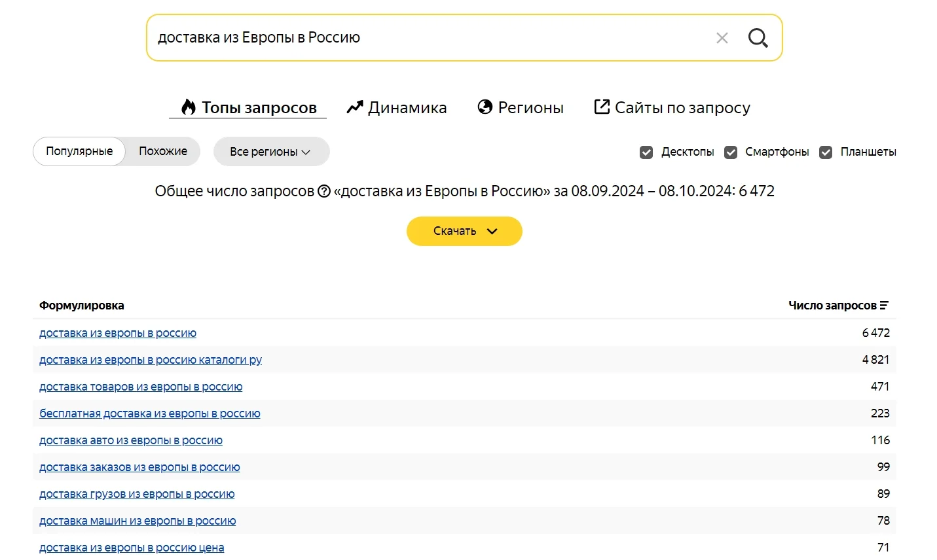The width and height of the screenshot is (937, 560).
Task: Click the globe icon for Регионы
Action: [x=485, y=107]
